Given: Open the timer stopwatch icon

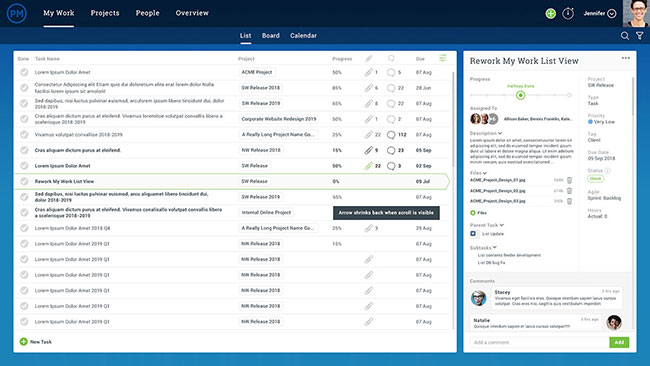Looking at the screenshot, I should click(x=568, y=13).
